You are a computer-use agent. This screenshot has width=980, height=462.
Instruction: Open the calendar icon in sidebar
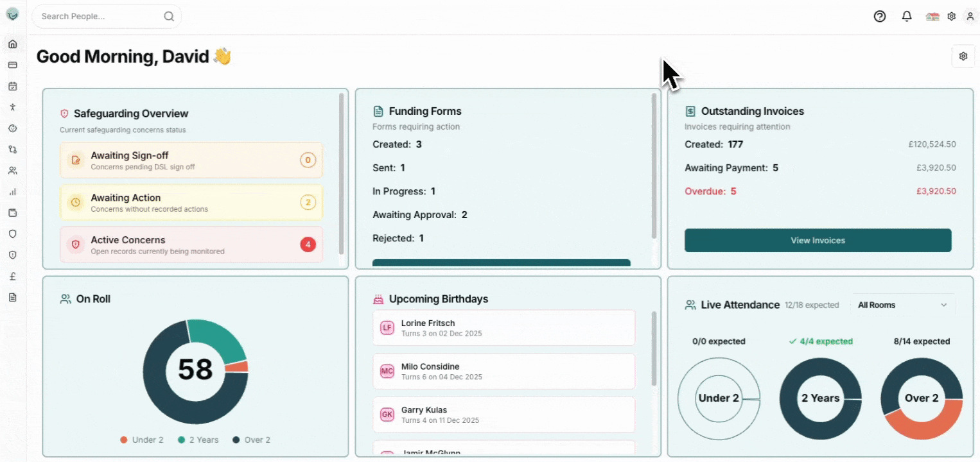click(x=12, y=86)
